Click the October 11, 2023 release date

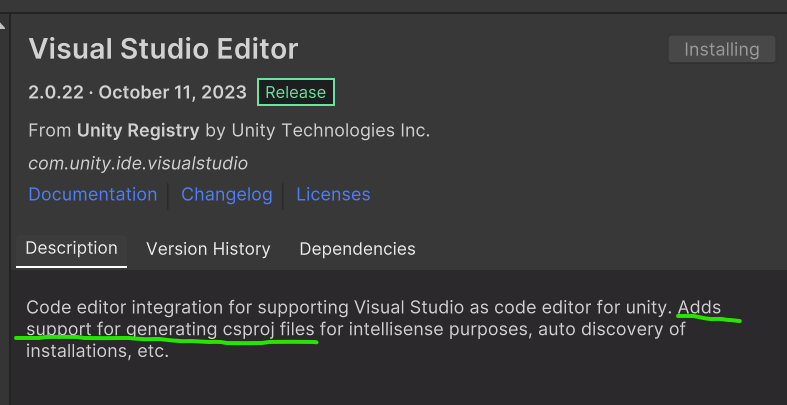click(x=172, y=92)
